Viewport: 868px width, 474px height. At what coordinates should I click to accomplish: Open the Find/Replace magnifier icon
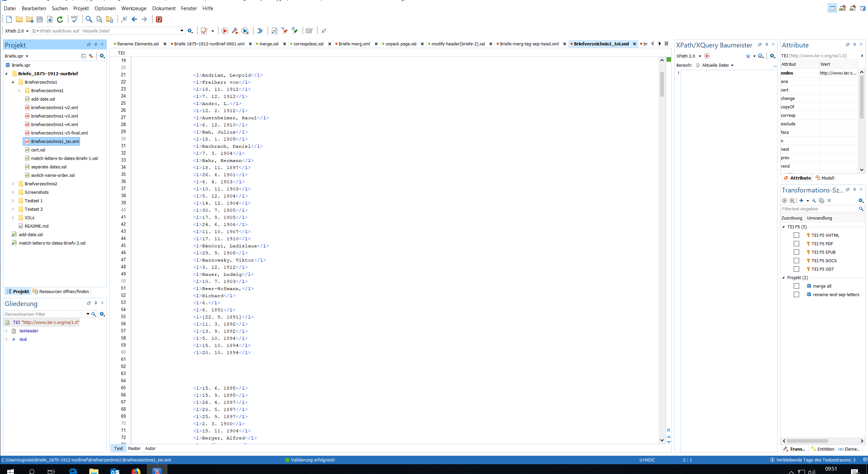[x=89, y=19]
